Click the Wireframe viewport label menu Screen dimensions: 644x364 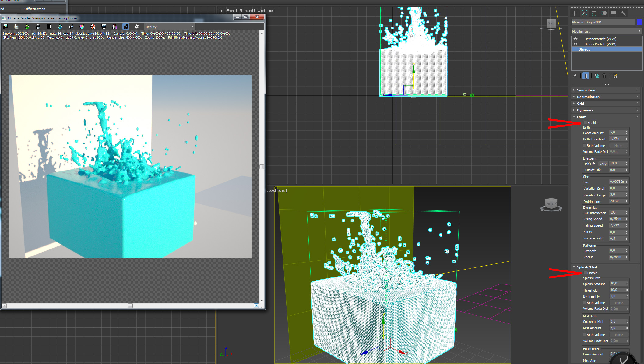[265, 11]
